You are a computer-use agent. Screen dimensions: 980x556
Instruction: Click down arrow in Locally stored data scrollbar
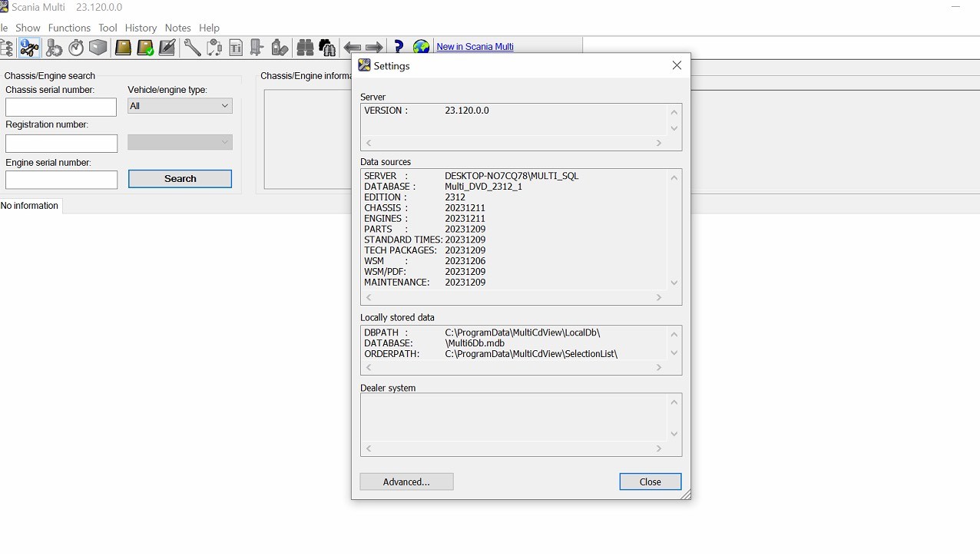tap(674, 353)
